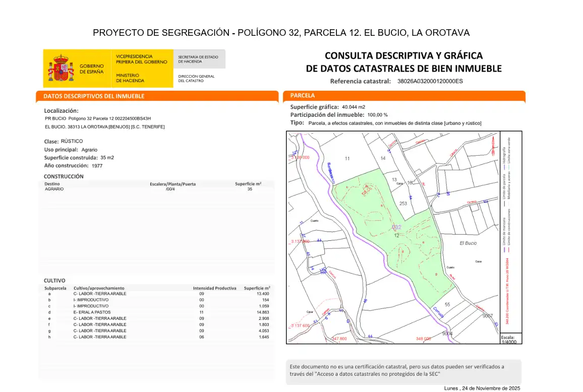Click the date 'Lunes , 24 de Noviembre de 2025'
Viewport: 583px width, 392px height.
tap(482, 388)
